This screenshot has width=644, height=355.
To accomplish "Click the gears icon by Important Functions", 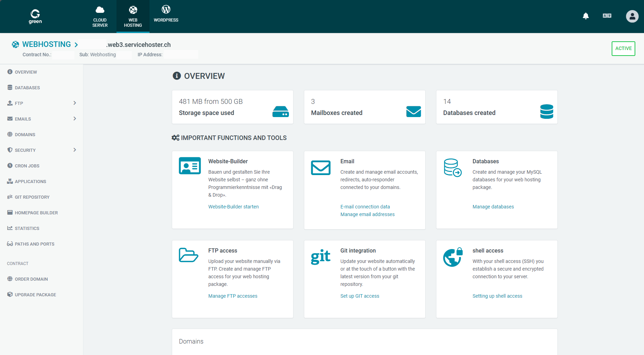I will [x=176, y=138].
